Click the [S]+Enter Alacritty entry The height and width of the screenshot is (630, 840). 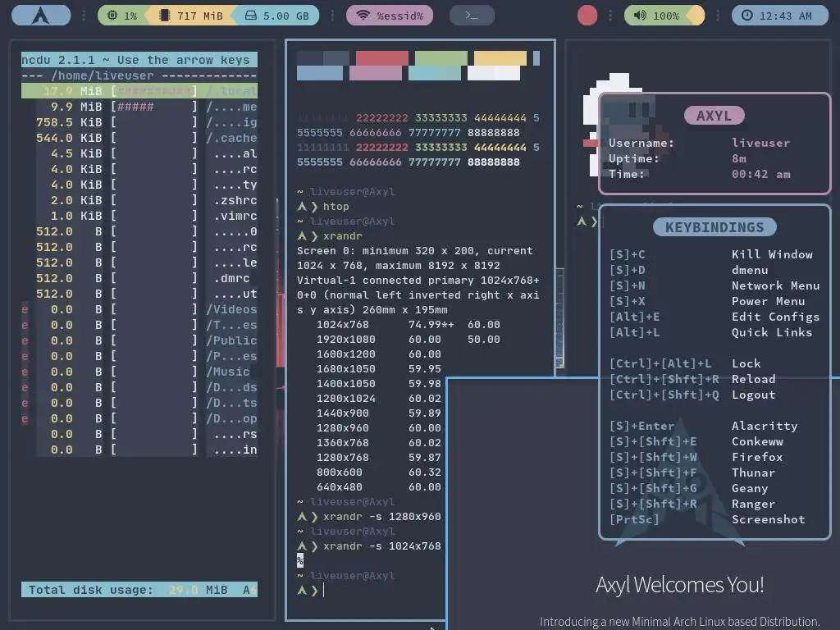(x=703, y=426)
